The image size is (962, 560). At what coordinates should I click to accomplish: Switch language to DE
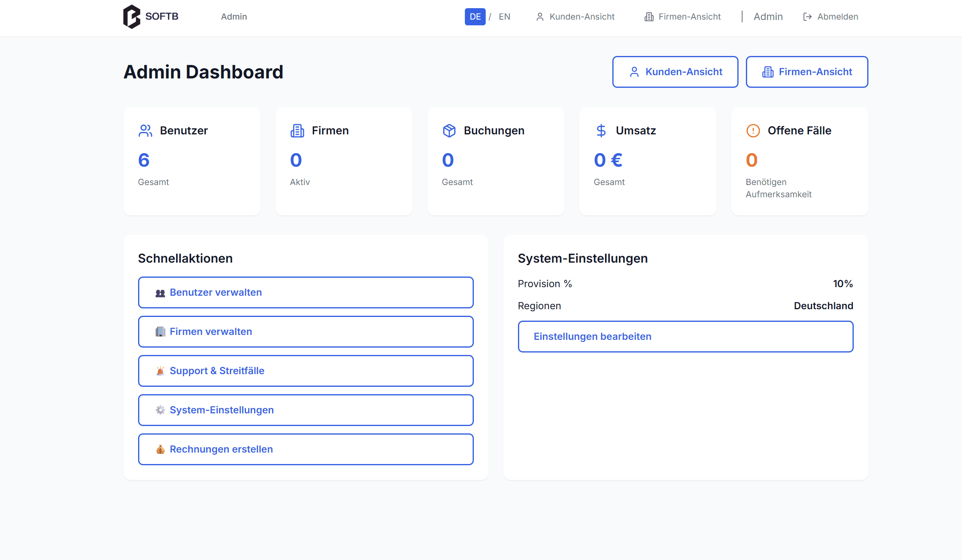click(475, 17)
